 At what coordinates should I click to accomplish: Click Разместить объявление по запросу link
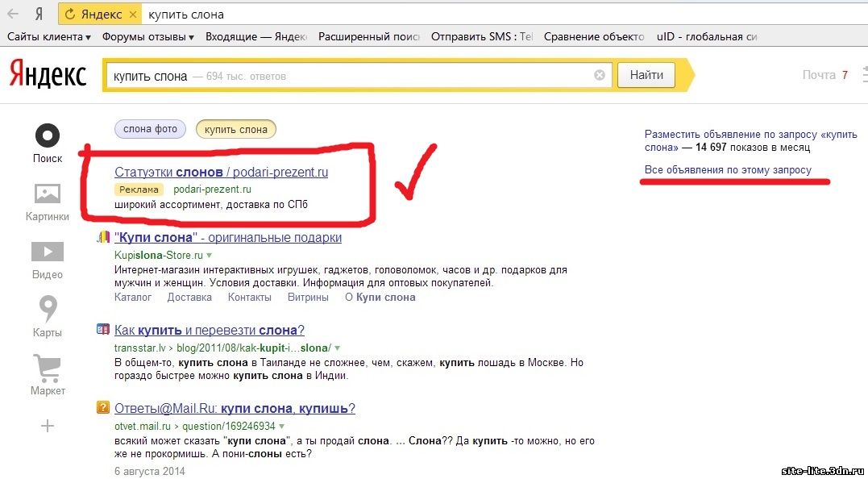point(750,140)
